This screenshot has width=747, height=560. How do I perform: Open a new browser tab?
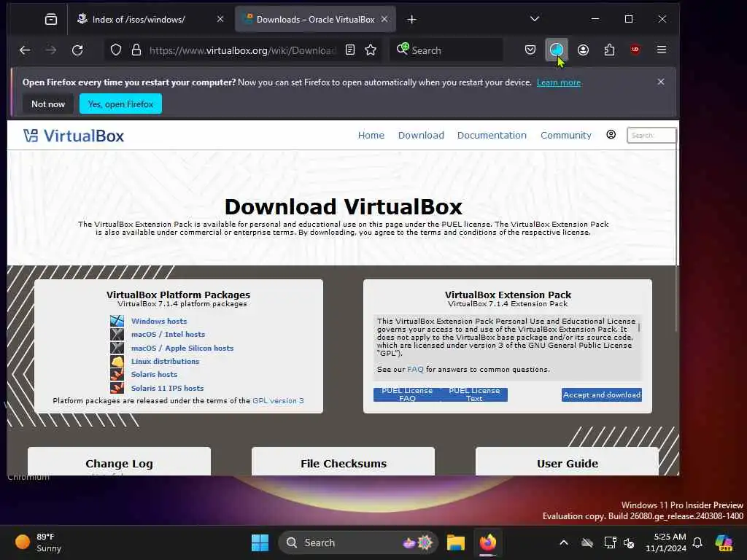[412, 20]
